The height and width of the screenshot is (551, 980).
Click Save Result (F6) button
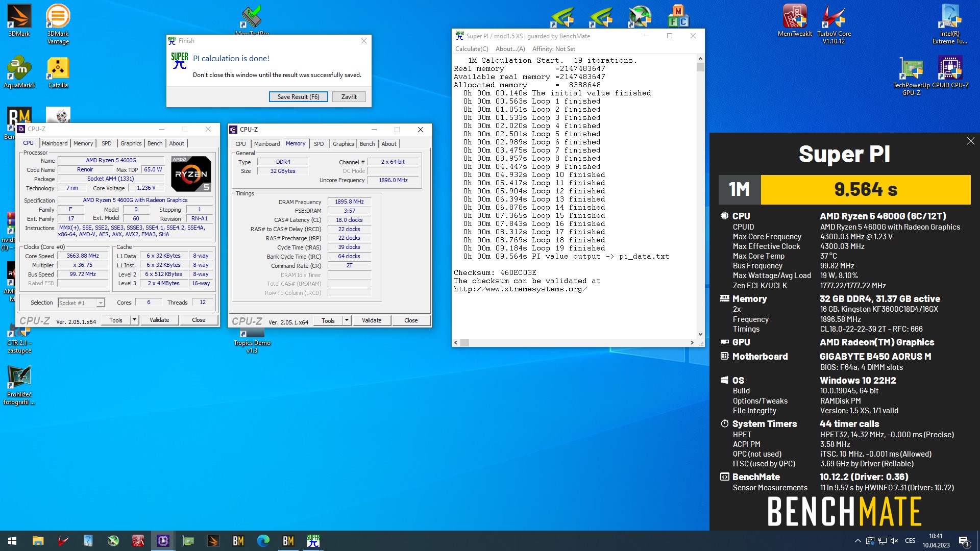pyautogui.click(x=298, y=97)
